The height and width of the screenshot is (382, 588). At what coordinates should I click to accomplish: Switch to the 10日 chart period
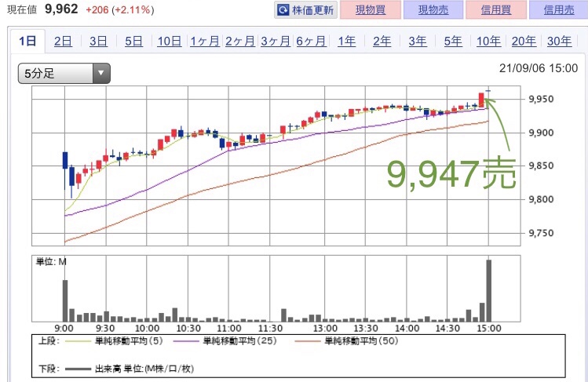tap(170, 41)
